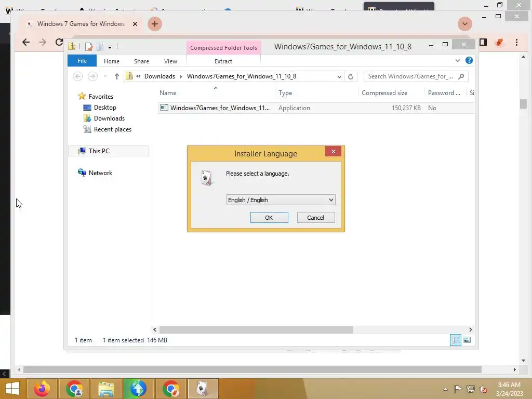
Task: Switch to Details view layout icon
Action: (x=456, y=340)
